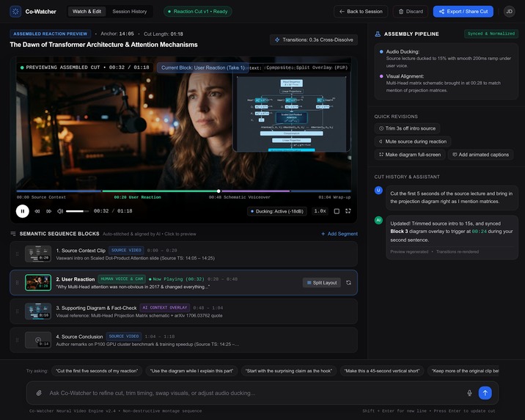Select the Source Context Clip block
The image size is (525, 420).
click(x=183, y=254)
